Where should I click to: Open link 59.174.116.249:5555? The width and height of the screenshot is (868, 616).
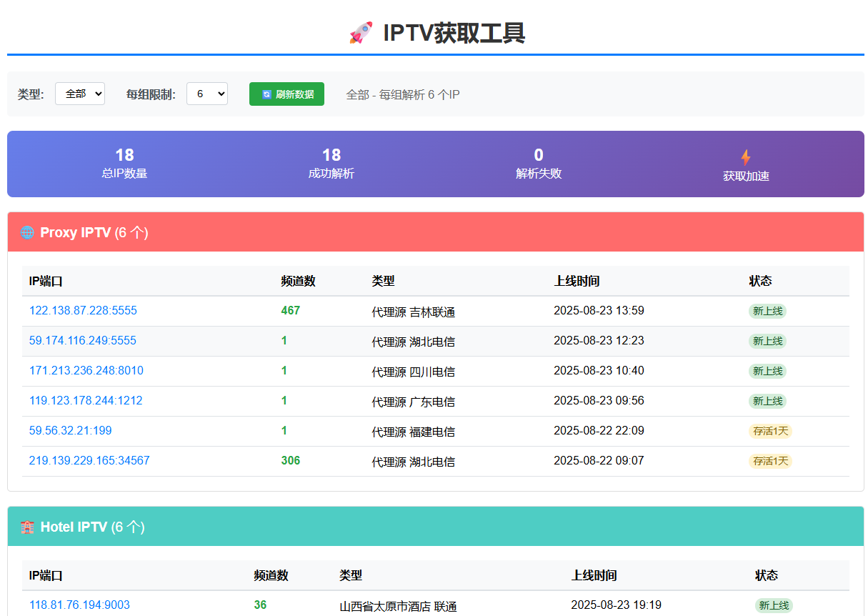point(82,341)
